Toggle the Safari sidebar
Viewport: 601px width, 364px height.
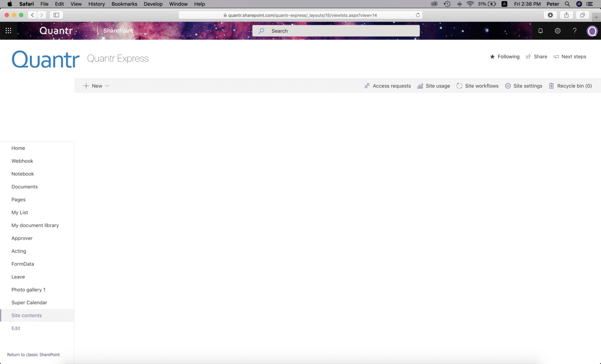coord(56,15)
